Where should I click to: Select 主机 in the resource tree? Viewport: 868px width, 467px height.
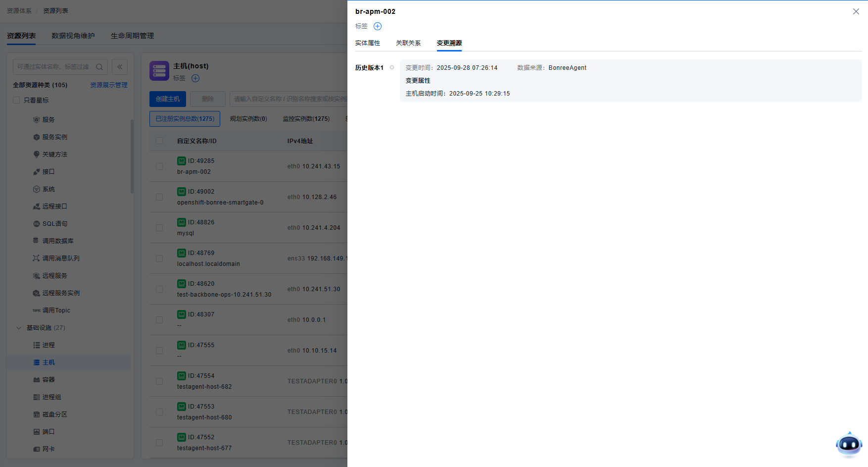[x=48, y=363]
